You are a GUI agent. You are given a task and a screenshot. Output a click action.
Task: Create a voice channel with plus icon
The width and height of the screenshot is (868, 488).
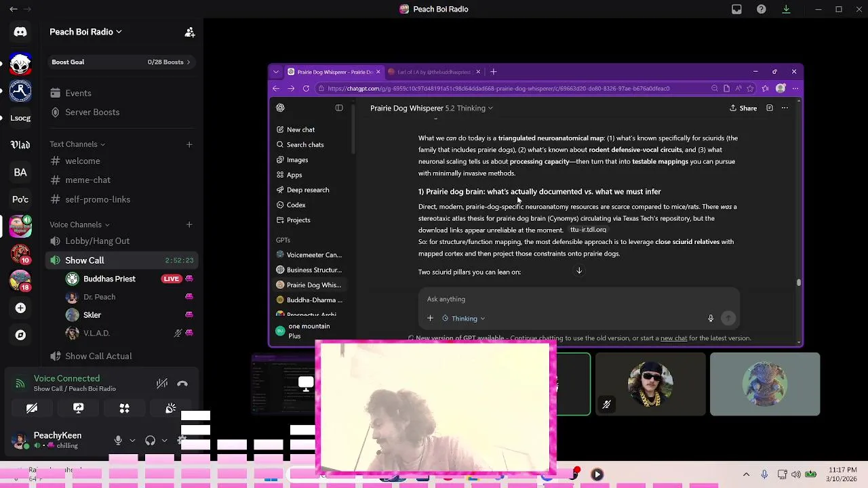point(189,224)
